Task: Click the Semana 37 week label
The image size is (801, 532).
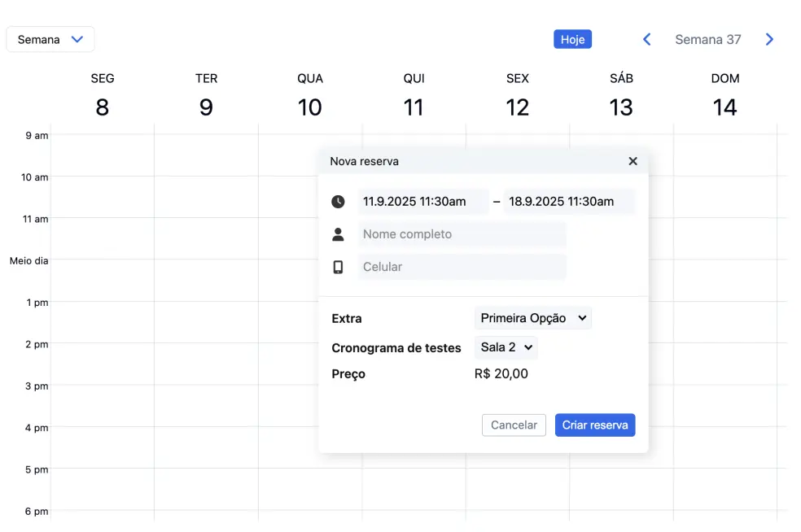Action: pyautogui.click(x=707, y=39)
